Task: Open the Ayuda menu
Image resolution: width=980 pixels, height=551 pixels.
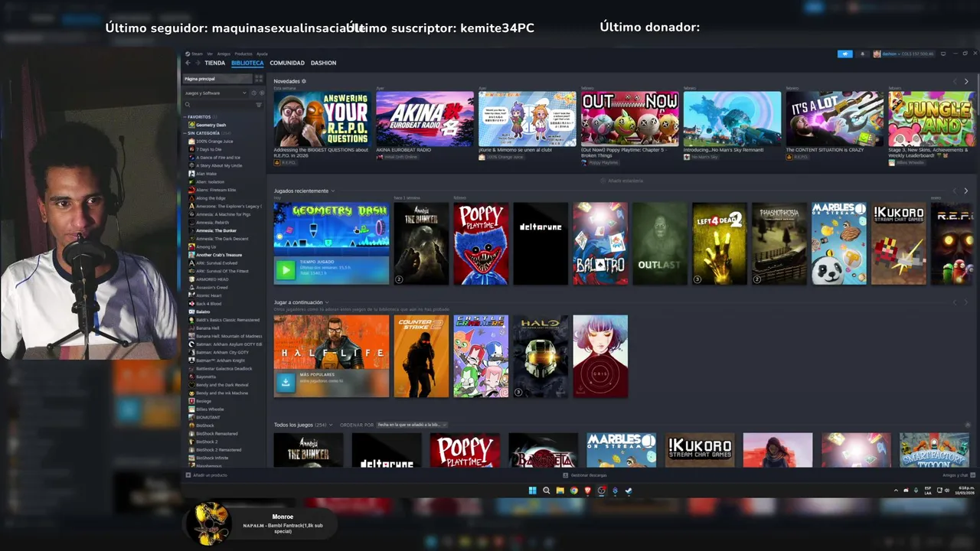Action: (x=262, y=54)
